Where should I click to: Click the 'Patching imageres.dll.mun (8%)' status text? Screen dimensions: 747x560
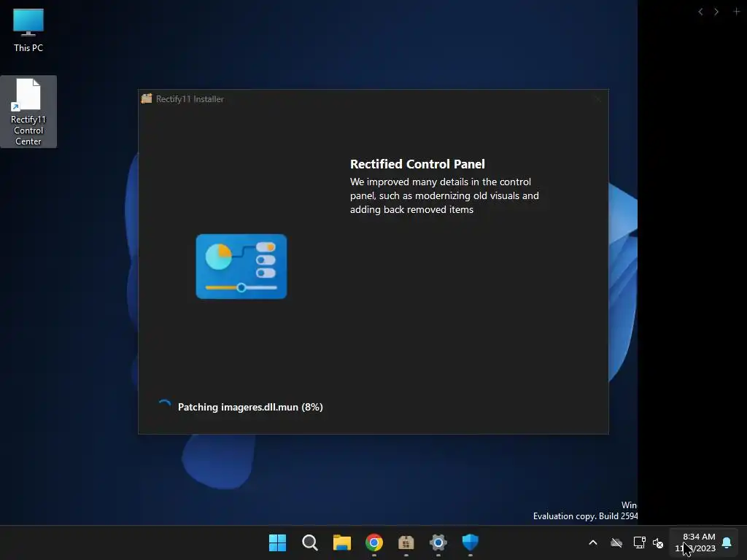click(250, 407)
